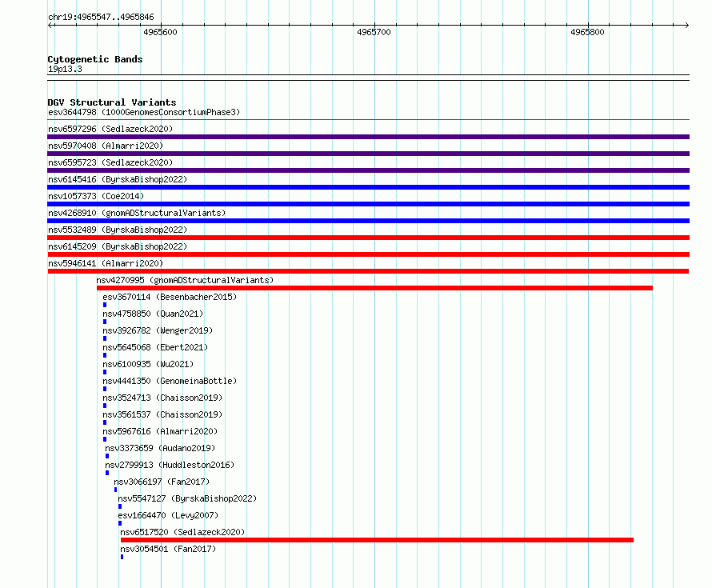Click the blue marker under nsv3054501
This screenshot has height=588, width=712.
pos(122,557)
